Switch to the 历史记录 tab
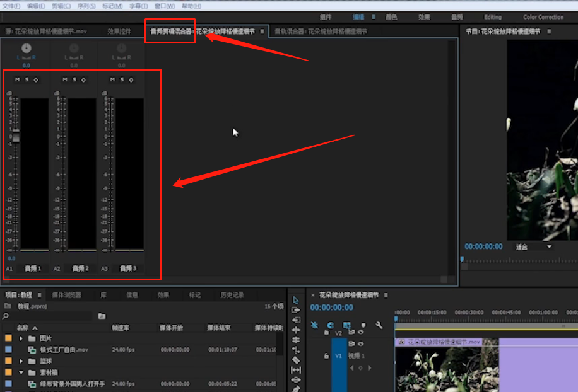Screen dimensions: 578x392 pyautogui.click(x=232, y=295)
